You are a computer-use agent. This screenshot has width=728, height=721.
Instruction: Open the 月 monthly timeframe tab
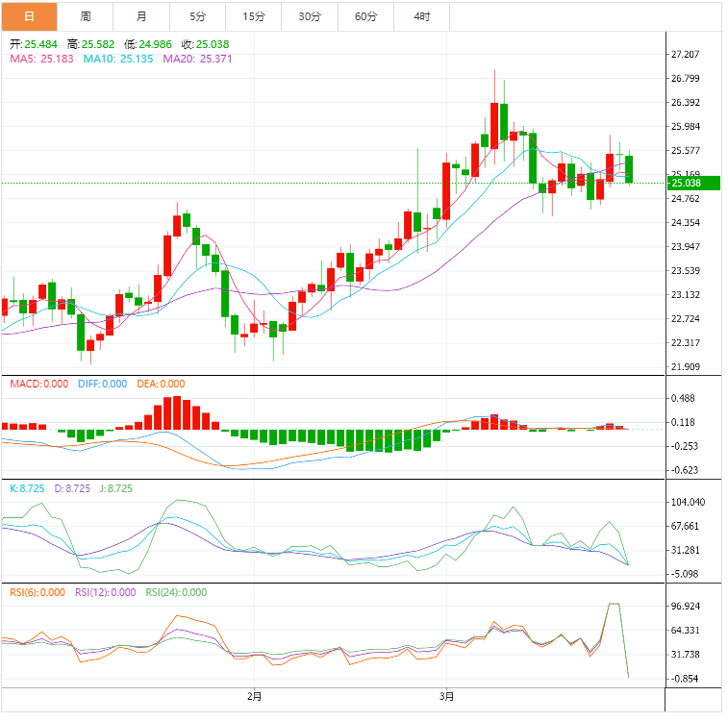click(142, 16)
